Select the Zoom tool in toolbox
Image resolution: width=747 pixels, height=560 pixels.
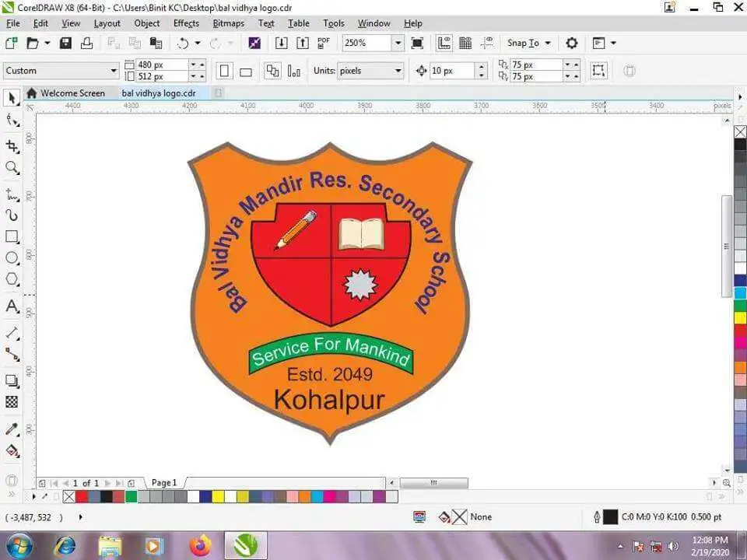12,168
